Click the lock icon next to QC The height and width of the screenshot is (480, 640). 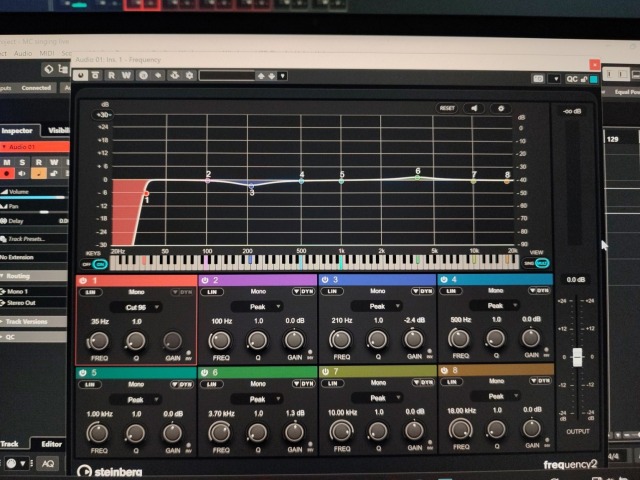coord(584,79)
